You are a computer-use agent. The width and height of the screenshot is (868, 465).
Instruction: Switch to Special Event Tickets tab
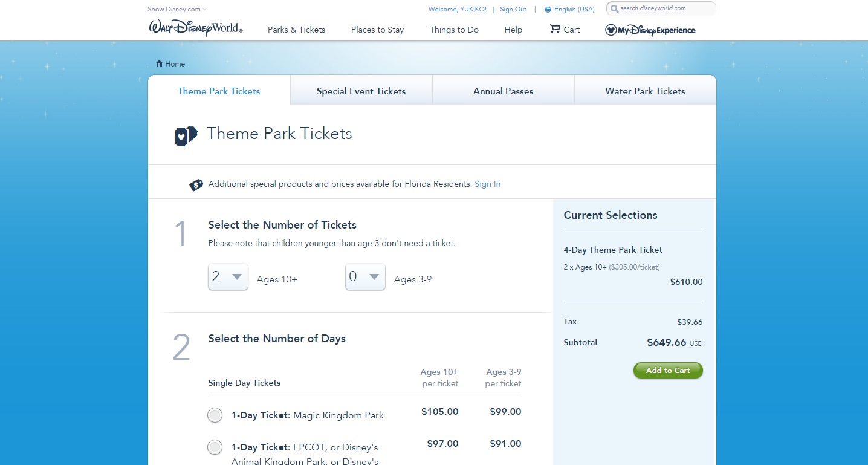click(x=361, y=91)
